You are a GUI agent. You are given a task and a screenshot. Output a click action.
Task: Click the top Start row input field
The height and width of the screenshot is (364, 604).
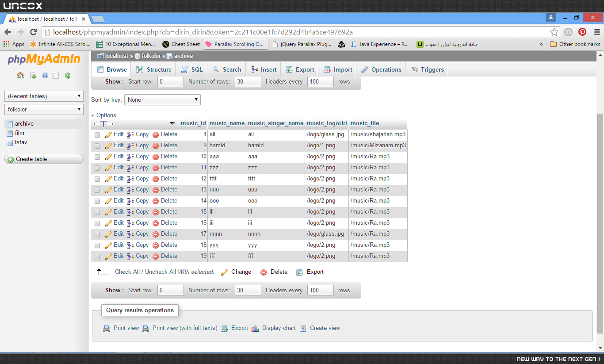tap(170, 82)
